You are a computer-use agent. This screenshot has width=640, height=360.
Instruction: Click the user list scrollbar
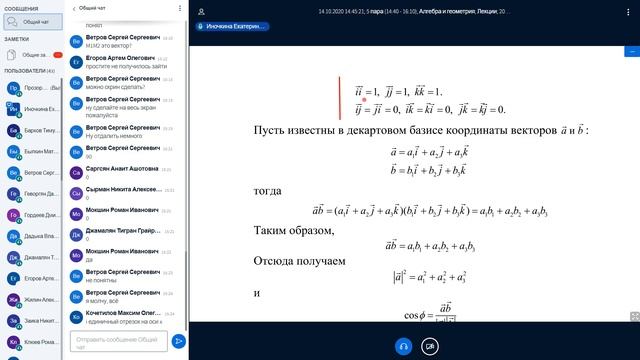pos(62,129)
